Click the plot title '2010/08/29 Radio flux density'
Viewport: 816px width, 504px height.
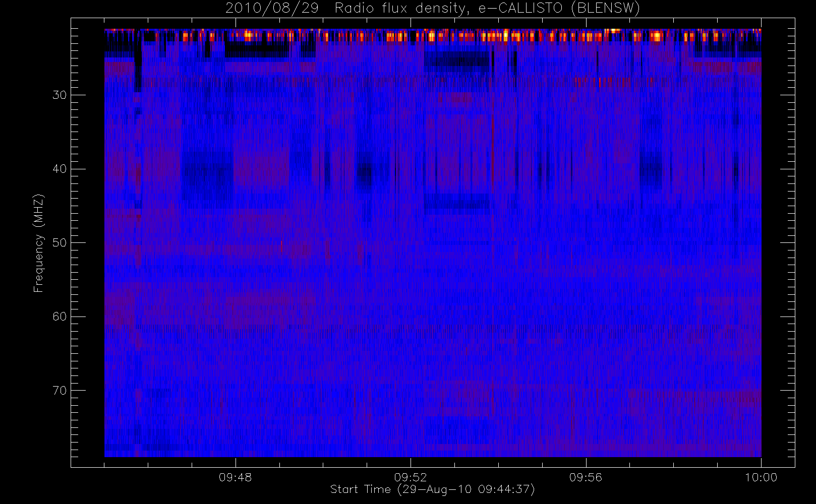pyautogui.click(x=433, y=9)
